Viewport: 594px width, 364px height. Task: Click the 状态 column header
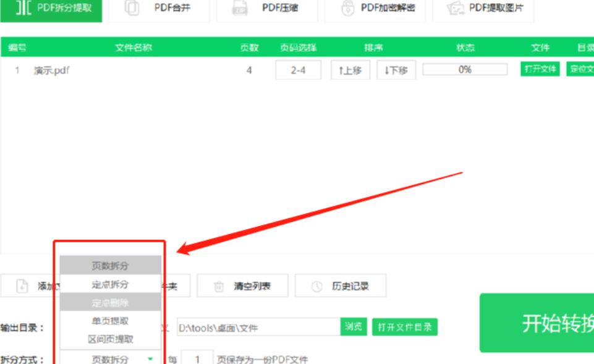pyautogui.click(x=465, y=48)
